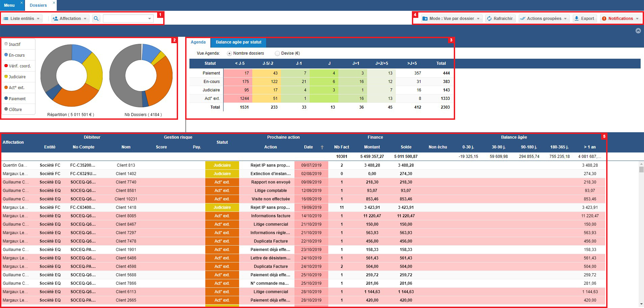Click the Notifications alert icon
This screenshot has width=644, height=308.
pos(604,19)
